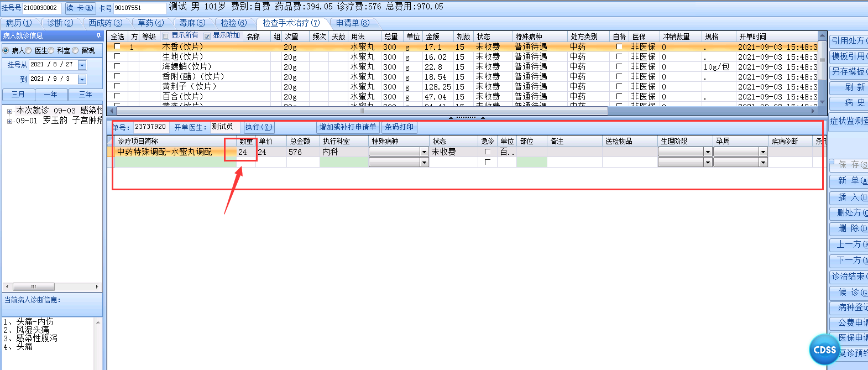Select diagnosis 1、头痛-内伤

click(x=28, y=321)
